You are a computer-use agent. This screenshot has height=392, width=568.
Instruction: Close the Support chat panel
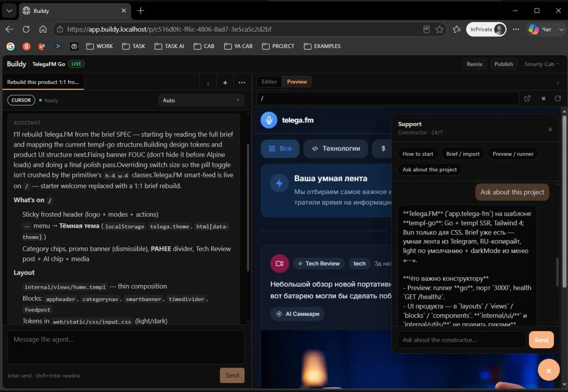tap(550, 130)
